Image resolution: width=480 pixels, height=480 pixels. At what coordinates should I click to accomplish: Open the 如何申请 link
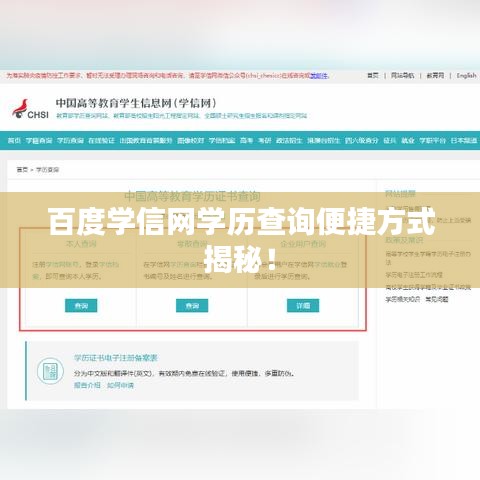(x=120, y=385)
